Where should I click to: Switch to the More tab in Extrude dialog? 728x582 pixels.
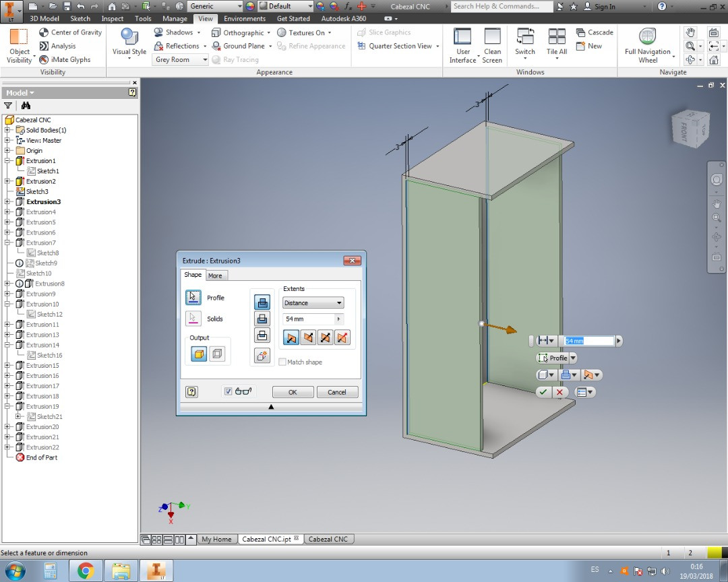(x=215, y=276)
